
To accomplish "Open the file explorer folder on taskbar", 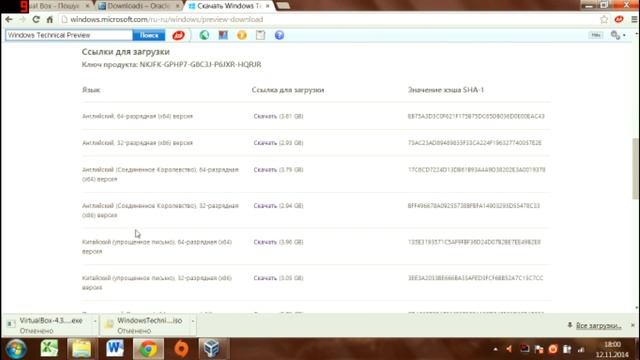I will [82, 349].
